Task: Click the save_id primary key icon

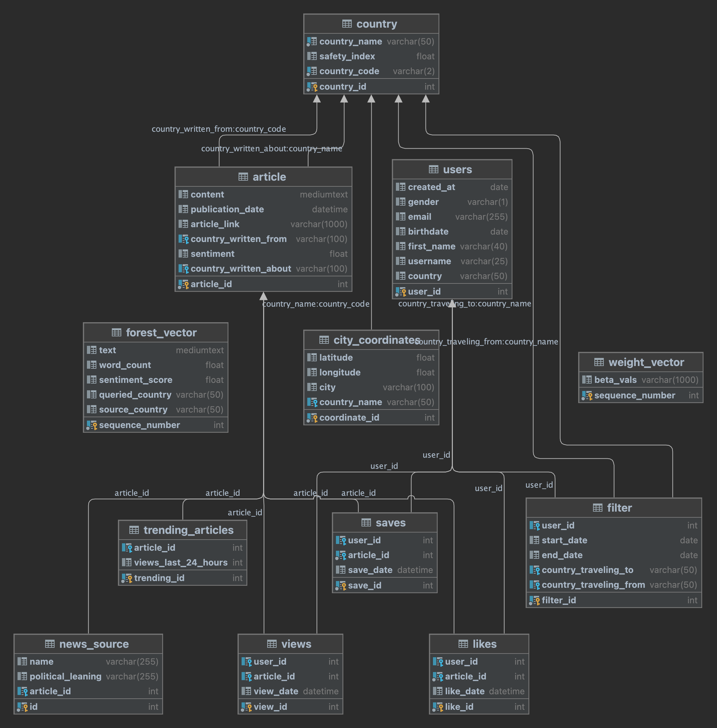Action: [340, 586]
